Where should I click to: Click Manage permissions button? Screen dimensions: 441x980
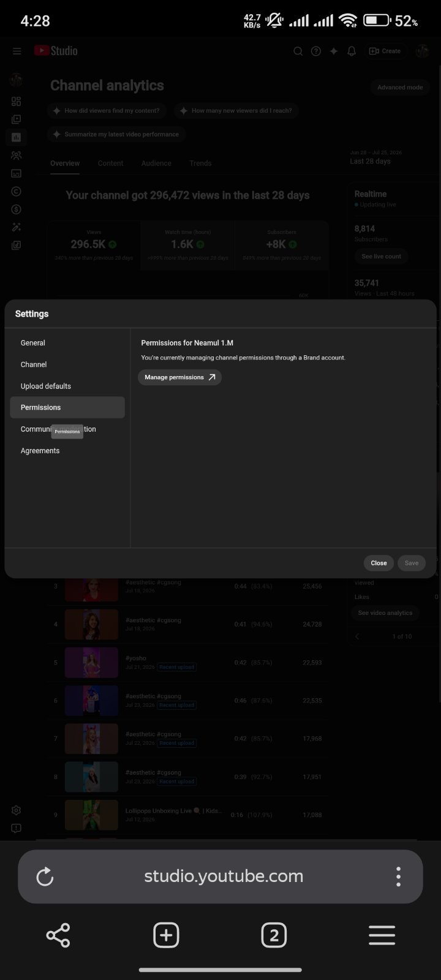[179, 377]
